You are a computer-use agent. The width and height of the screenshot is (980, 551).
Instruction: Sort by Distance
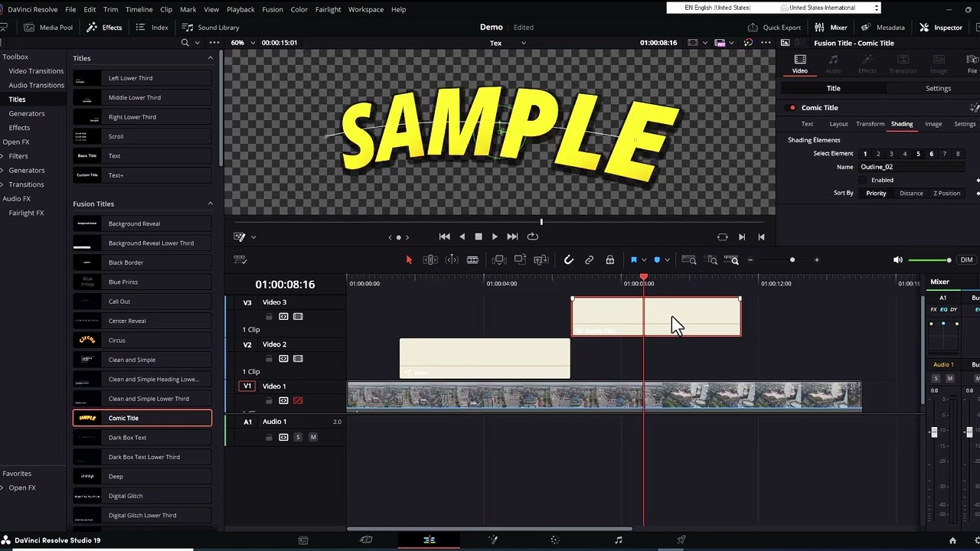tap(911, 194)
